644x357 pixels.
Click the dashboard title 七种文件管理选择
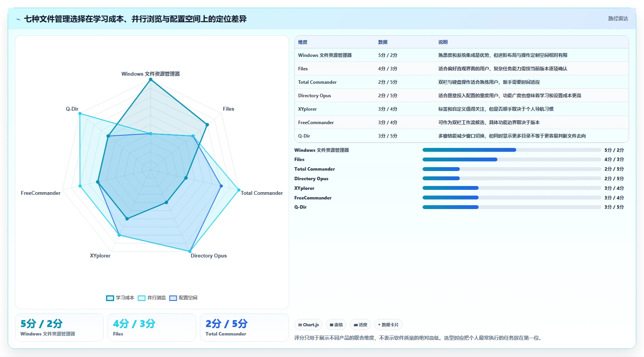coord(135,19)
